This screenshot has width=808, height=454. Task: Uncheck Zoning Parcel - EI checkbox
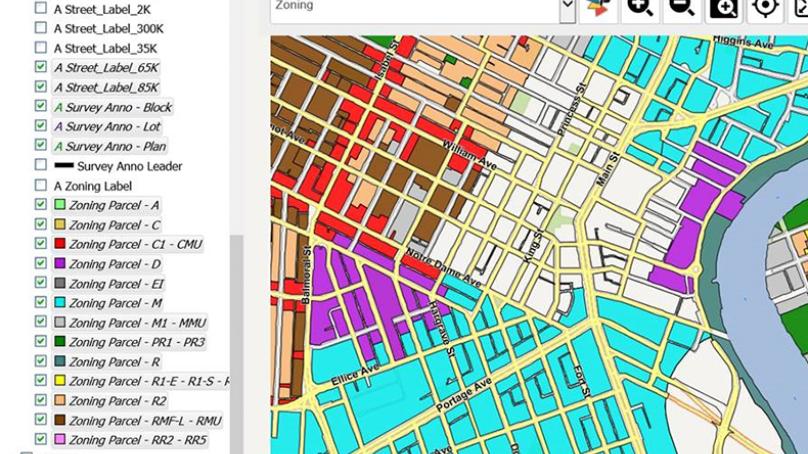pos(41,282)
